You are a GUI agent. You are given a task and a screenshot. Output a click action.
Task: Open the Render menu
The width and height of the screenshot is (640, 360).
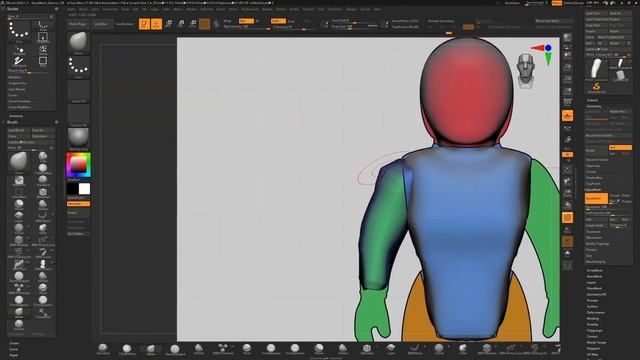point(267,9)
